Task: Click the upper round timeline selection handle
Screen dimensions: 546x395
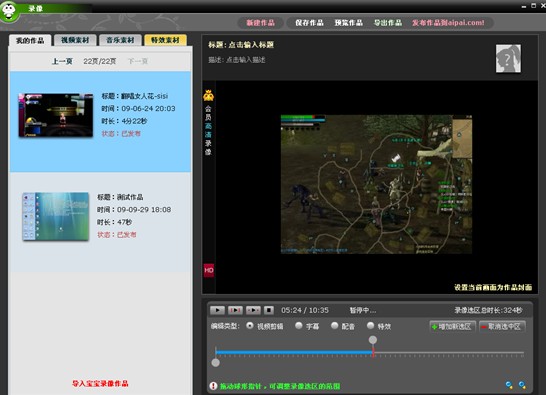Action: coord(373,340)
